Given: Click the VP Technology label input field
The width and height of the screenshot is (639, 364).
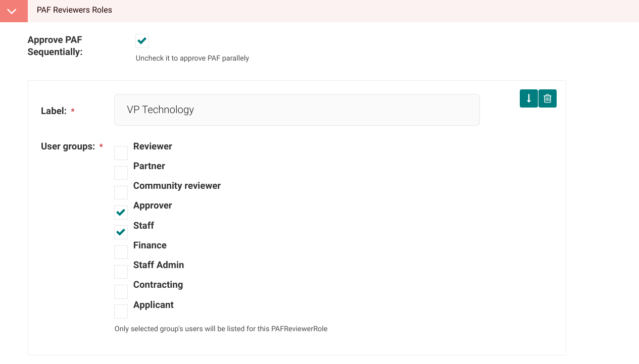Looking at the screenshot, I should [x=297, y=110].
